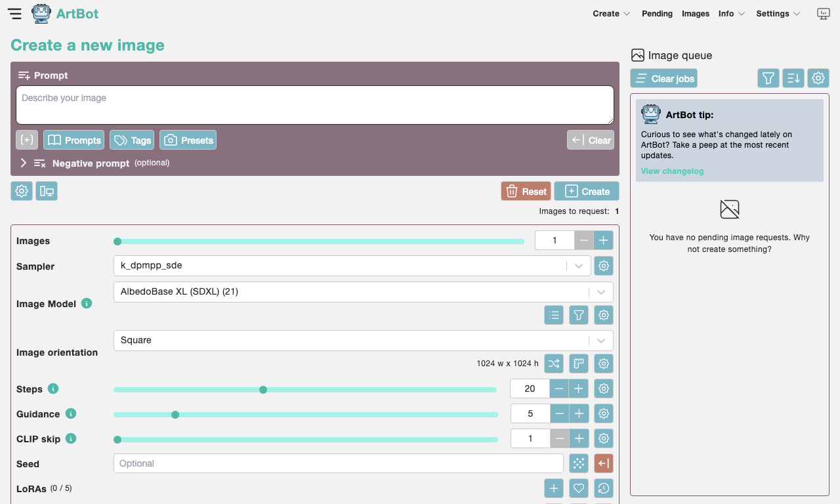Open favorite LoRAs heart icon
840x504 pixels.
tap(579, 488)
